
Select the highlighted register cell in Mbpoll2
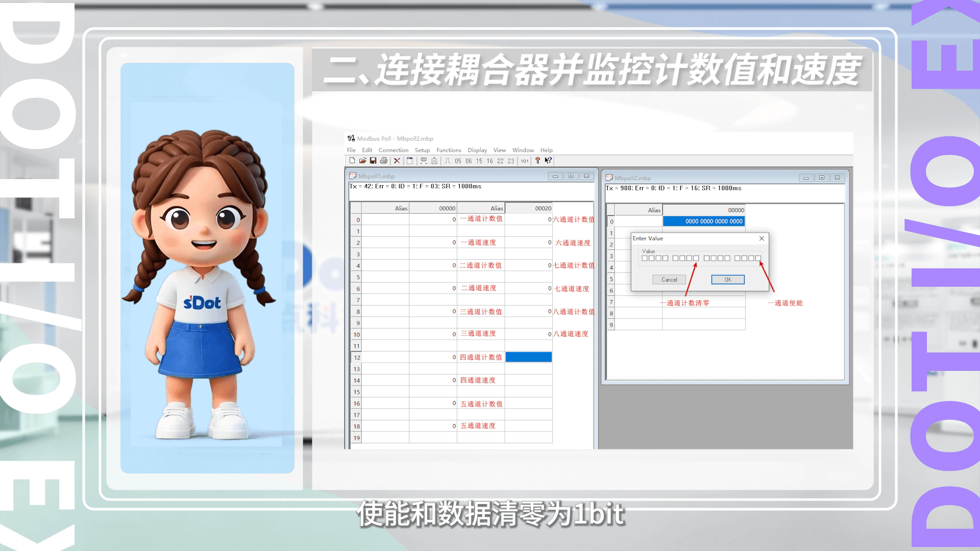click(703, 221)
